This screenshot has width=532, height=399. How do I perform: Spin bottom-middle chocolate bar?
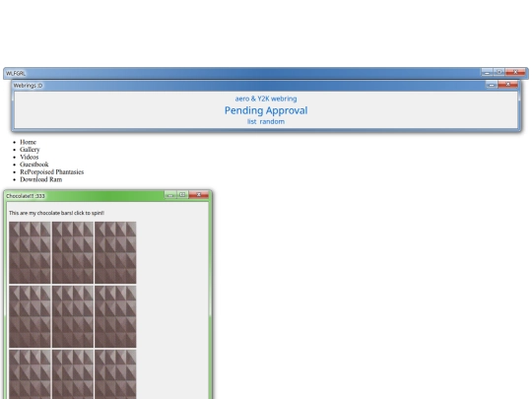click(73, 374)
